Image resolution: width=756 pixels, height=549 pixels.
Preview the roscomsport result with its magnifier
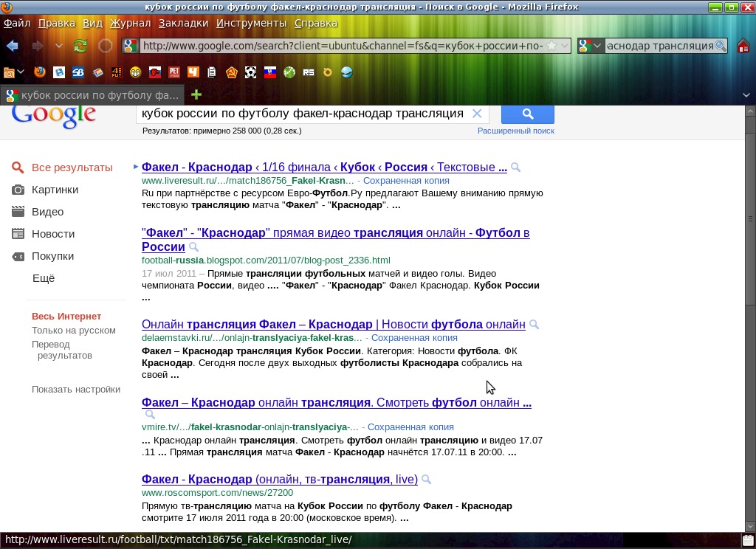point(426,480)
